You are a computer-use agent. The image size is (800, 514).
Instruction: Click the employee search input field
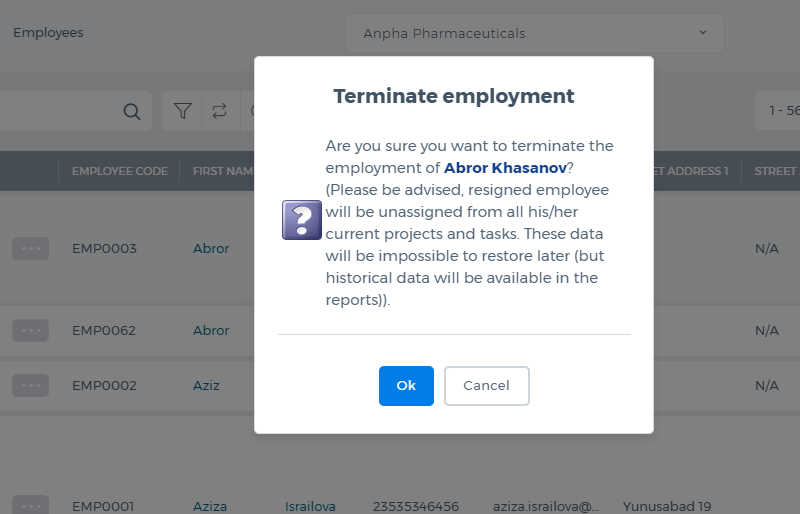[61, 111]
